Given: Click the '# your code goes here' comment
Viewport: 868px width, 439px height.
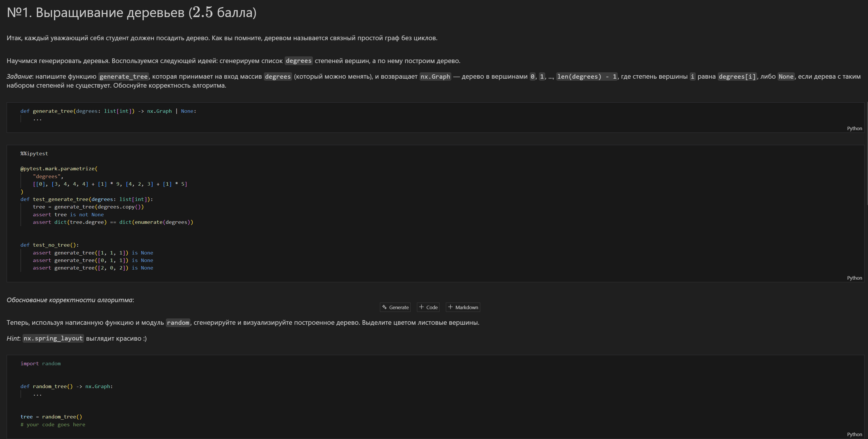Looking at the screenshot, I should pos(53,425).
